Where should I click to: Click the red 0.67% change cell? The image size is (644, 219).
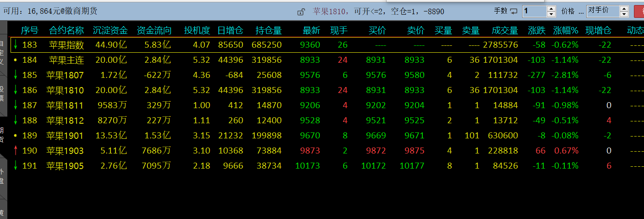(x=567, y=151)
